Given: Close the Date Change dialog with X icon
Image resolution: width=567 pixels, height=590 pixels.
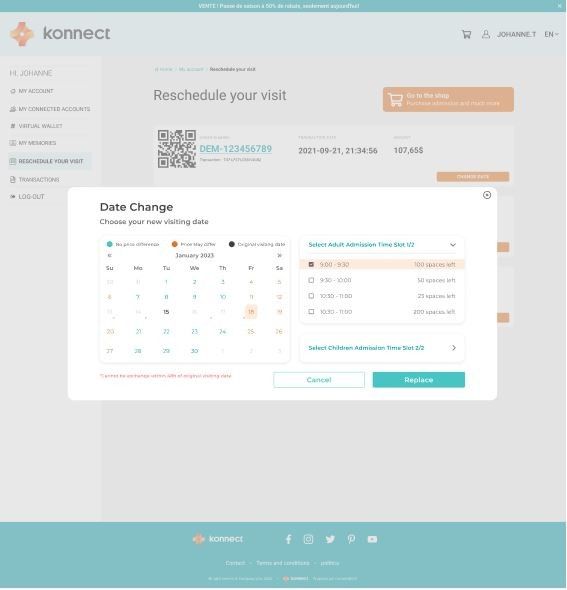Looking at the screenshot, I should coord(487,195).
